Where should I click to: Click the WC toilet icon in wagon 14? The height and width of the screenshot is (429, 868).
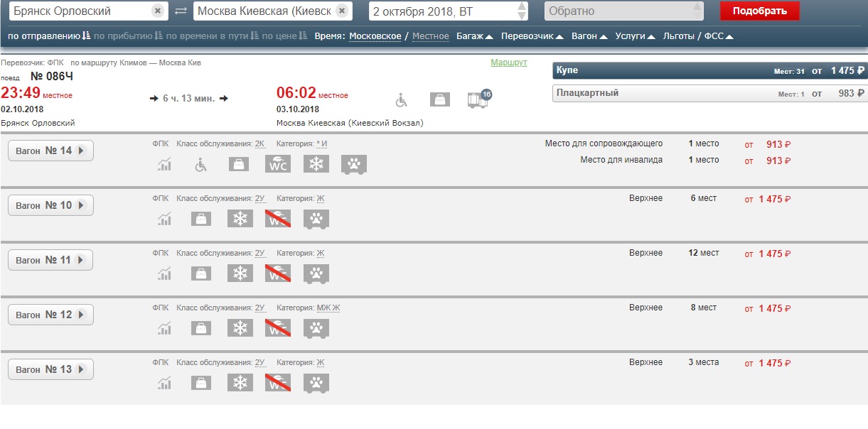278,164
